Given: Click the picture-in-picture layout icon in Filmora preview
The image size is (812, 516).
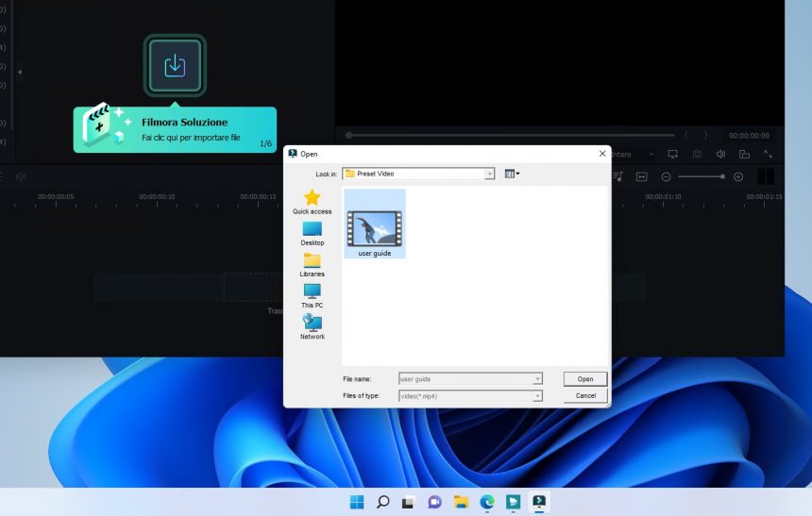Looking at the screenshot, I should coord(744,154).
